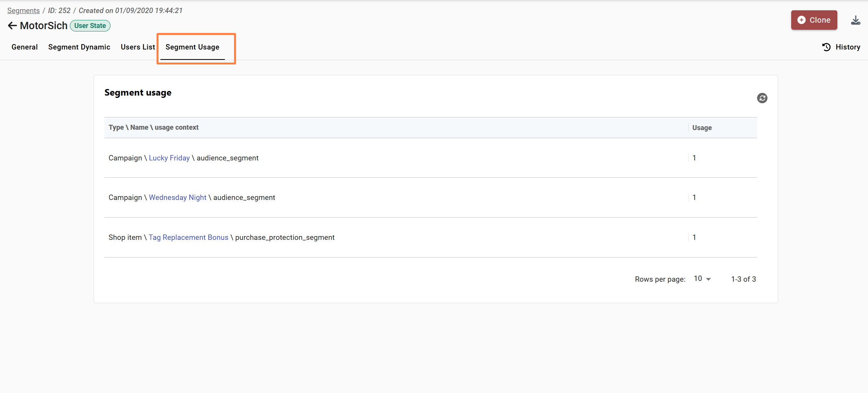
Task: Click the User State badge
Action: (x=90, y=26)
